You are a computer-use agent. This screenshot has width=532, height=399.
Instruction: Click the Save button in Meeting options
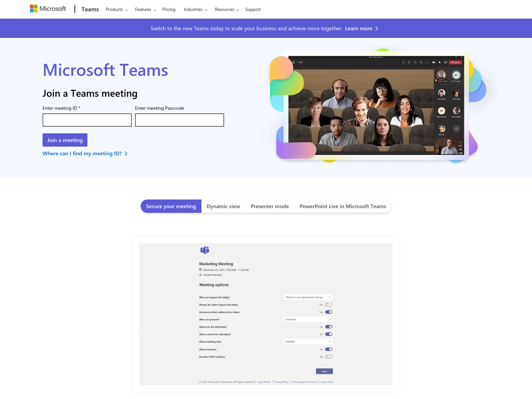[324, 371]
